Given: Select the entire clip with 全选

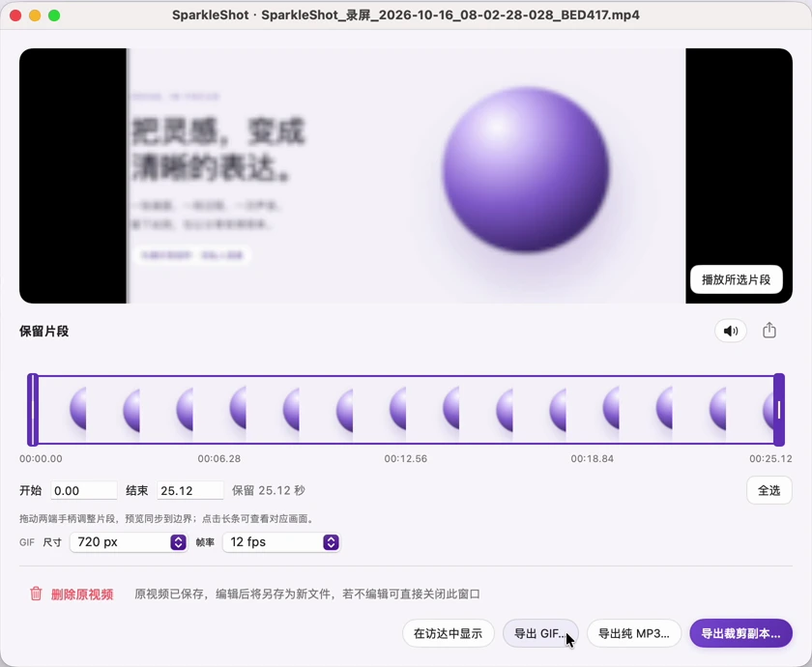Looking at the screenshot, I should point(769,490).
